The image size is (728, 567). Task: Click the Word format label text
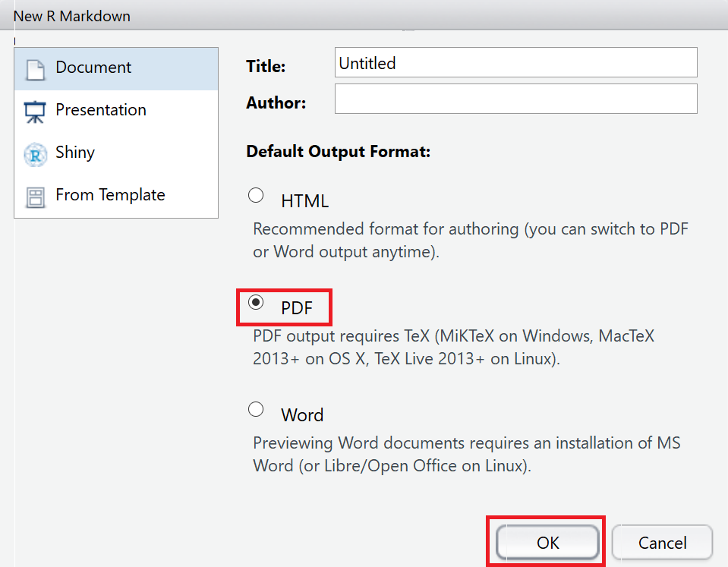tap(302, 414)
